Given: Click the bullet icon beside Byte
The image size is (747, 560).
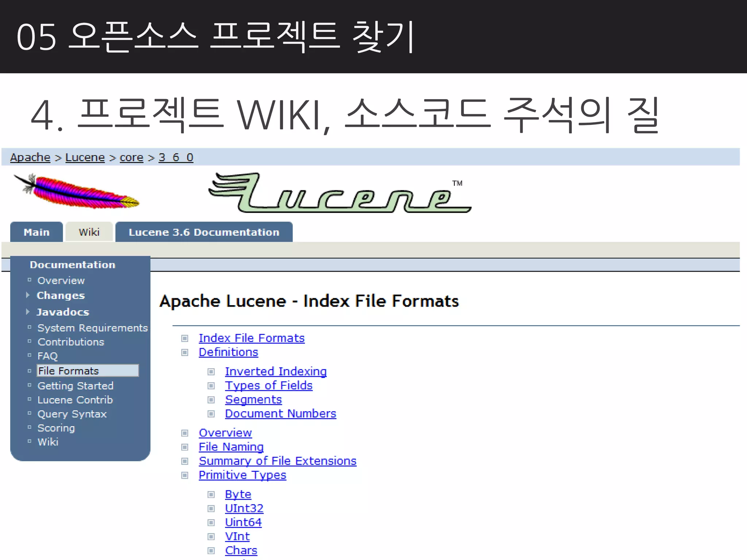Looking at the screenshot, I should tap(211, 495).
